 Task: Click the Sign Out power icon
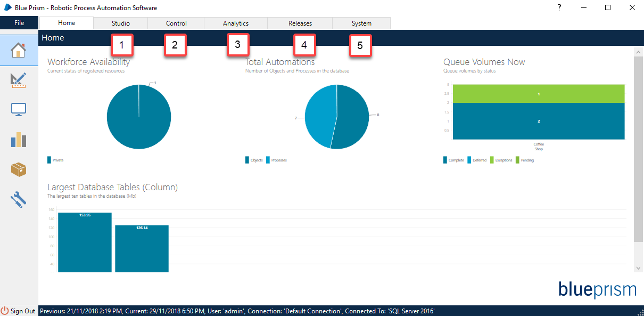pyautogui.click(x=5, y=311)
